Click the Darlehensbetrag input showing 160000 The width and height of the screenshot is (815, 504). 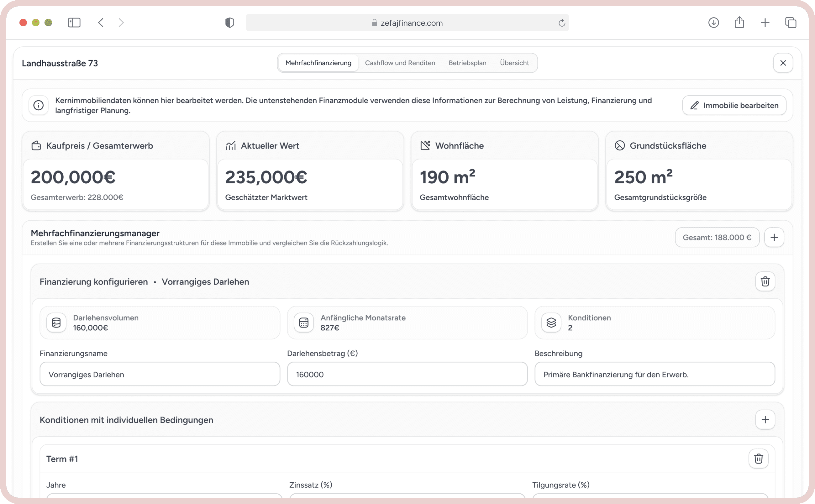tap(407, 374)
